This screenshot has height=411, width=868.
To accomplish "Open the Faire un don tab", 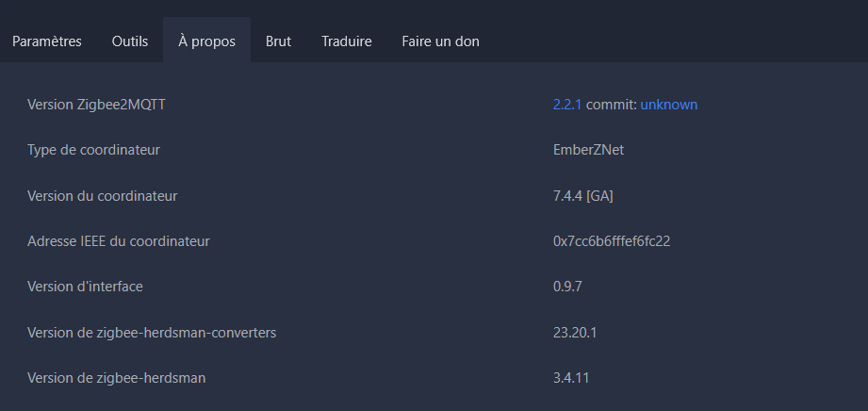I will (x=440, y=41).
